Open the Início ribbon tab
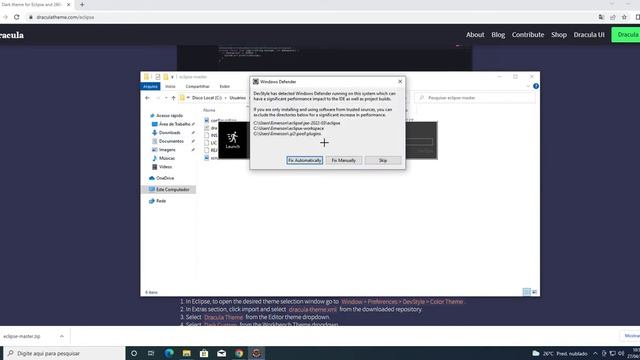The height and width of the screenshot is (360, 640). click(x=170, y=87)
